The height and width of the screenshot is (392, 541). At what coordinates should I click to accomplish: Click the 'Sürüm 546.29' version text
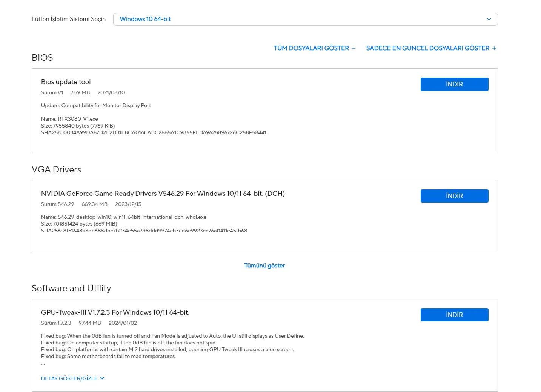(58, 204)
